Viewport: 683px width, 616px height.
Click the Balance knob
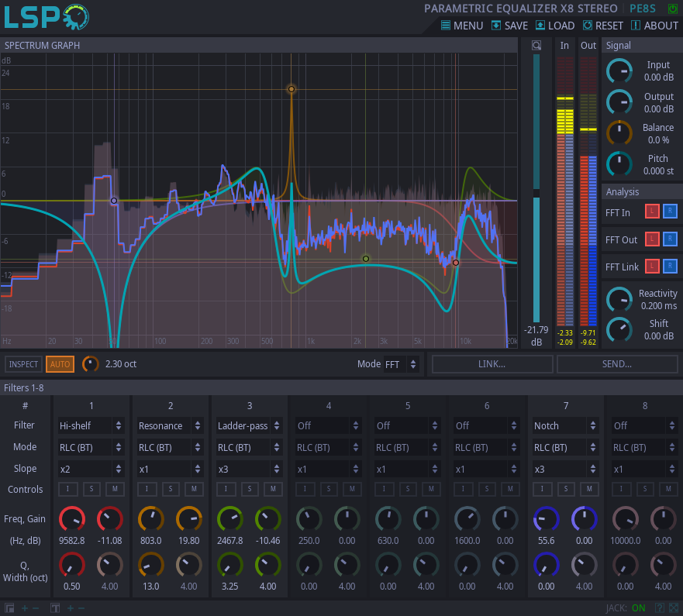pos(619,133)
